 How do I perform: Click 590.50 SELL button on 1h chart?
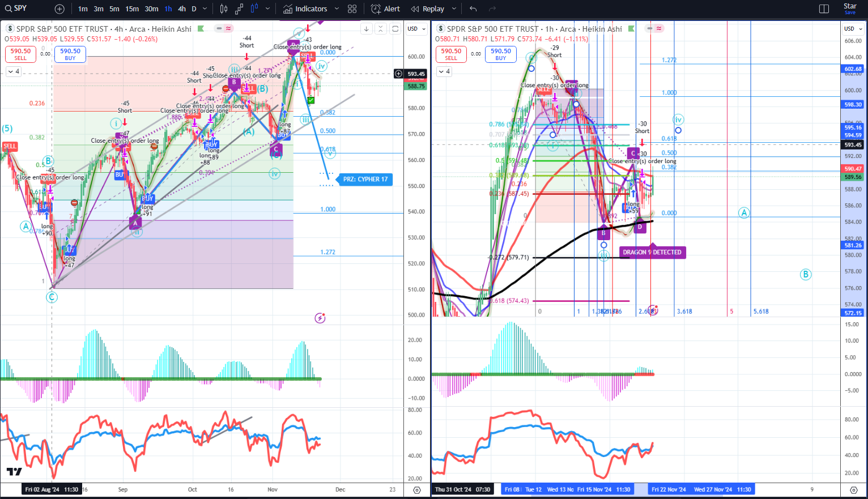click(x=451, y=54)
